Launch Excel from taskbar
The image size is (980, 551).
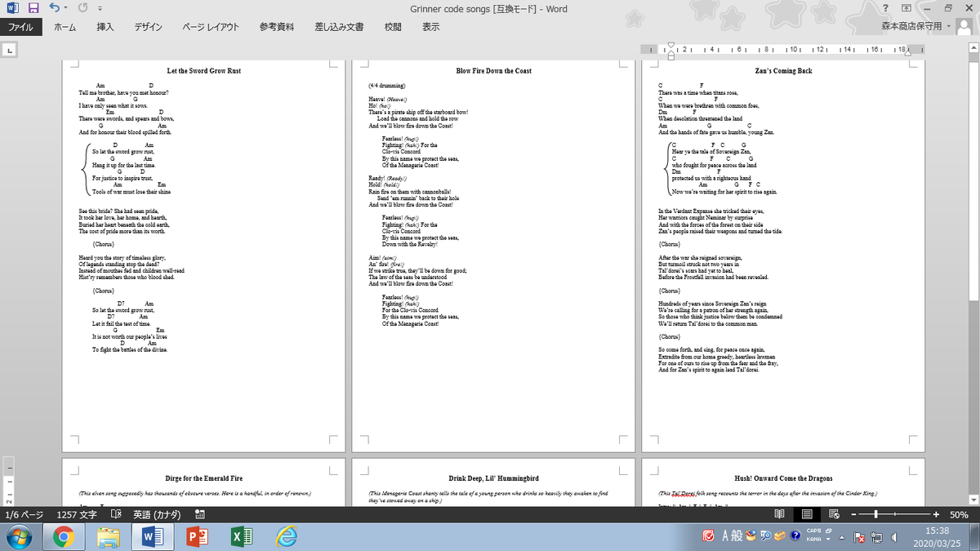242,537
